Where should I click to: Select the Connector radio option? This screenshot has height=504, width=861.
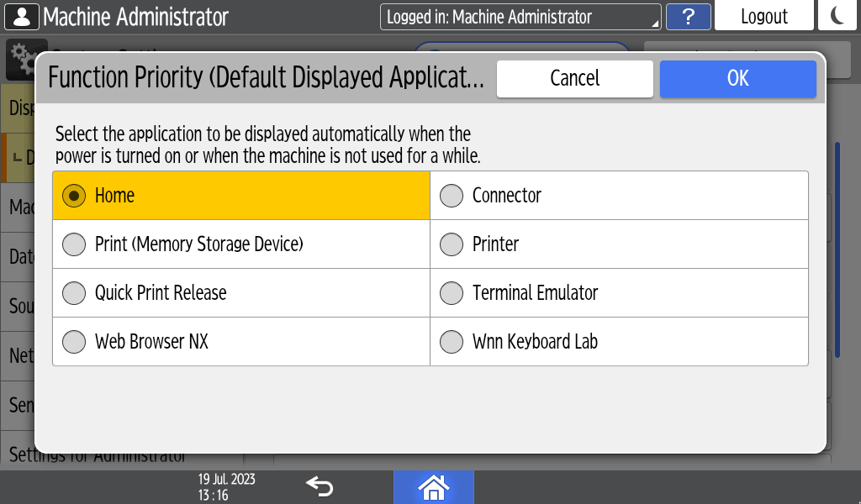pyautogui.click(x=452, y=196)
